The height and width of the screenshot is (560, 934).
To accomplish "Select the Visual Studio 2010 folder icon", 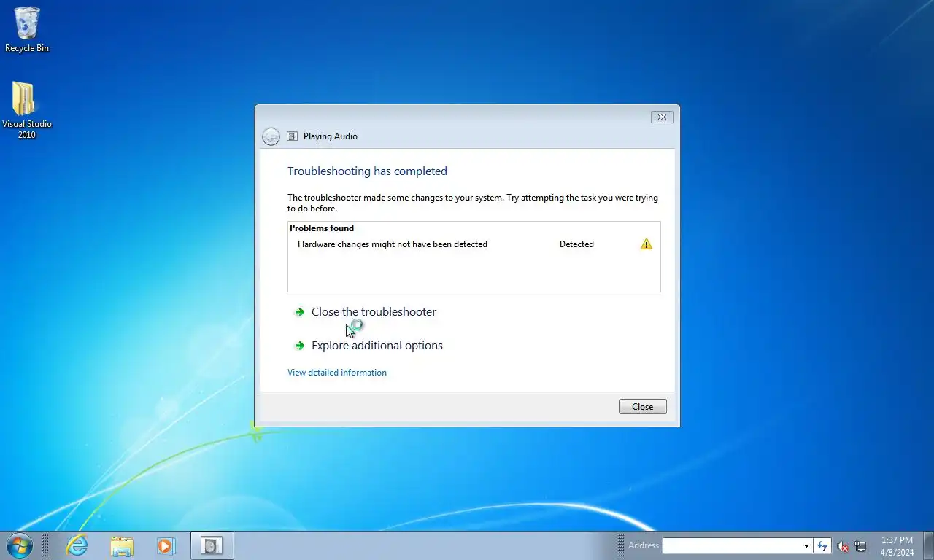I will tap(26, 109).
